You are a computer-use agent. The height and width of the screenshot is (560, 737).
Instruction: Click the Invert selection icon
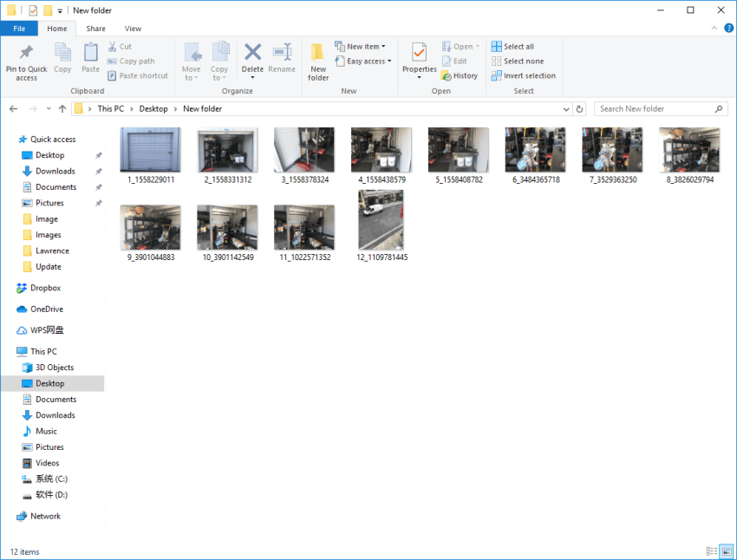click(524, 75)
